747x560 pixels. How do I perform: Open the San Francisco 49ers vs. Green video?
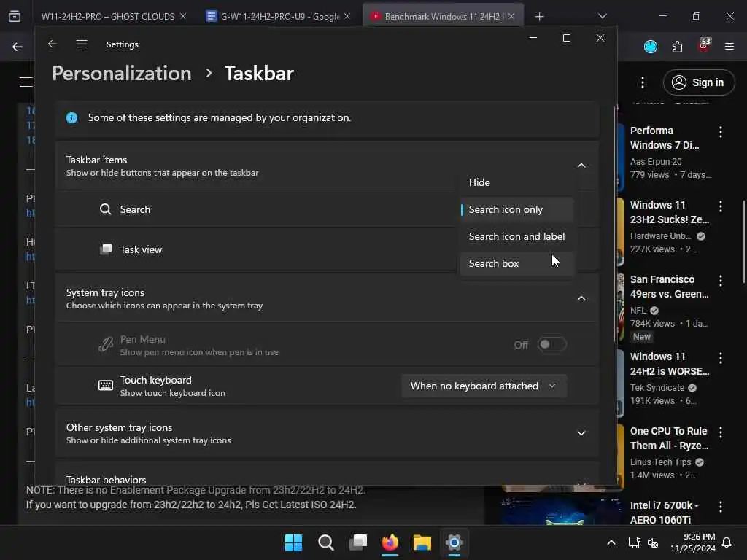point(670,287)
